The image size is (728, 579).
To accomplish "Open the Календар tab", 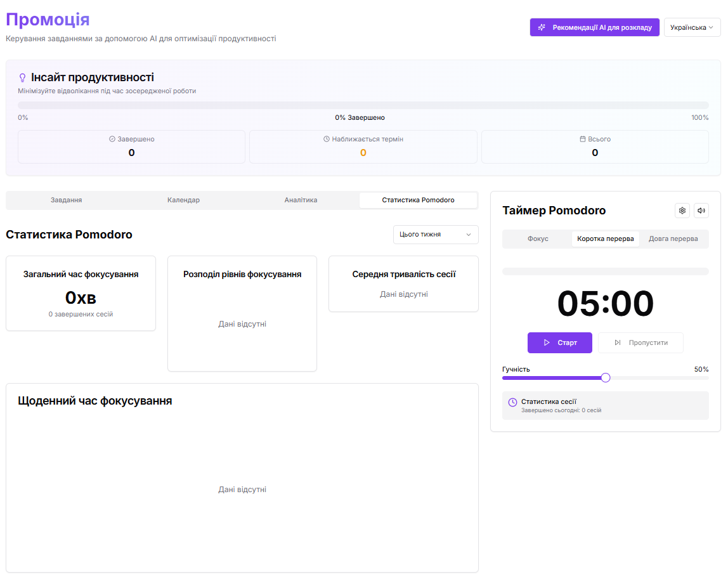I will point(183,200).
